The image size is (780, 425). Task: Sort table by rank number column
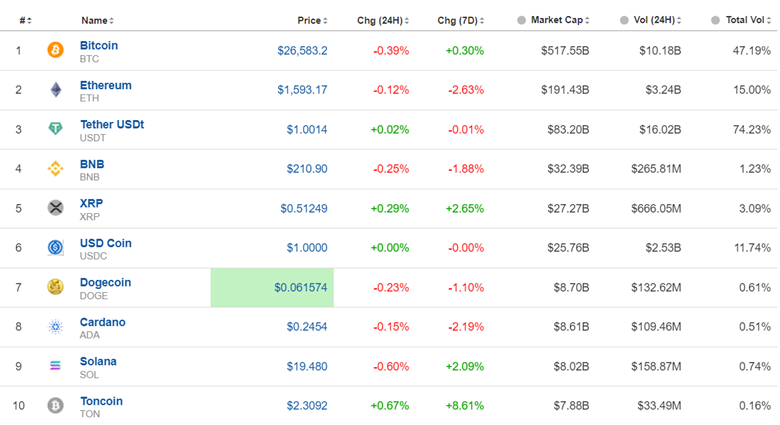(x=25, y=20)
